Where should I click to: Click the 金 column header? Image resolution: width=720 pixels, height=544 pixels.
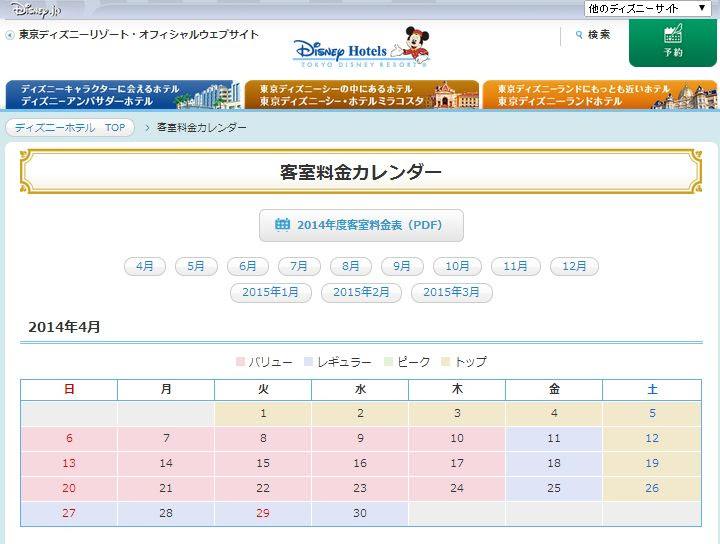[554, 390]
